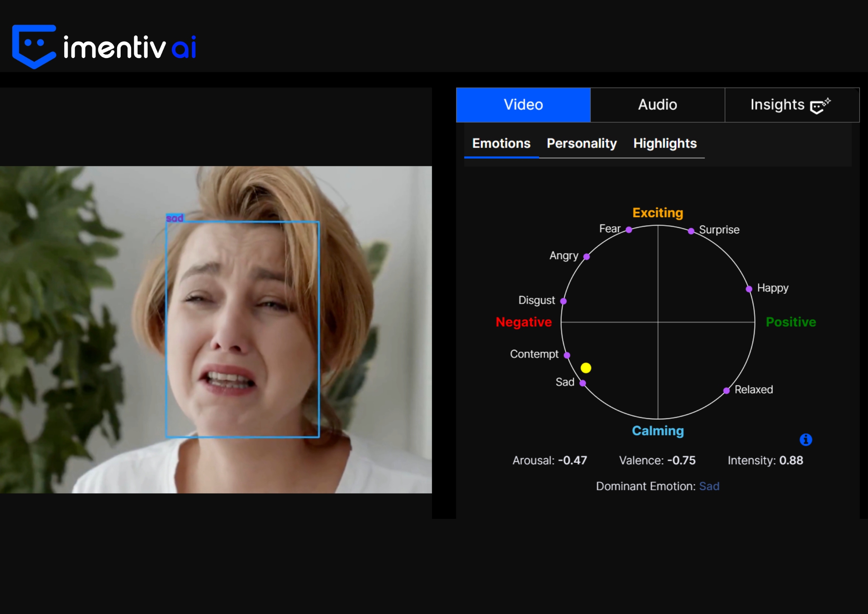Image resolution: width=868 pixels, height=614 pixels.
Task: Click the sad label on the face box
Action: point(175,218)
